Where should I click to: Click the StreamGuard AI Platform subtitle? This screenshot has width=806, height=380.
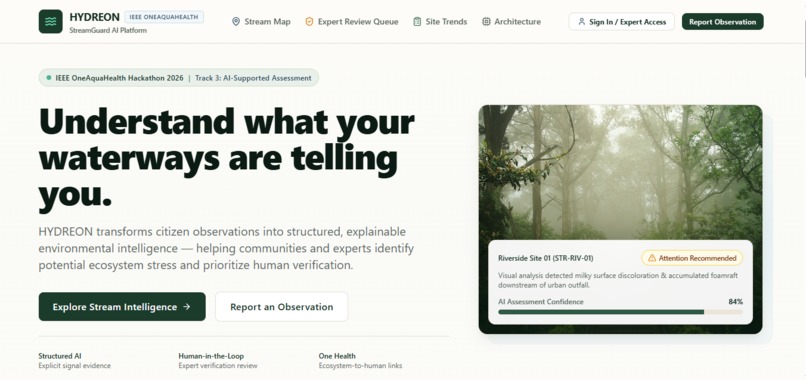(108, 30)
